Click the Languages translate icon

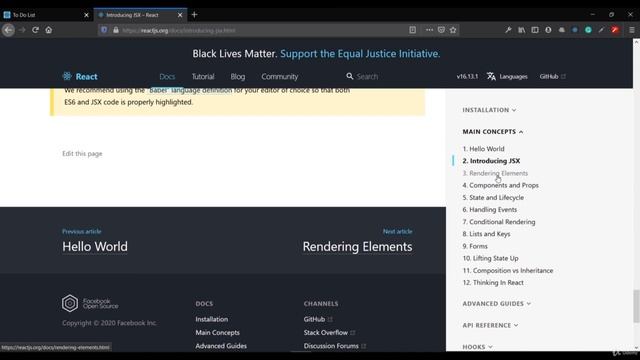491,76
